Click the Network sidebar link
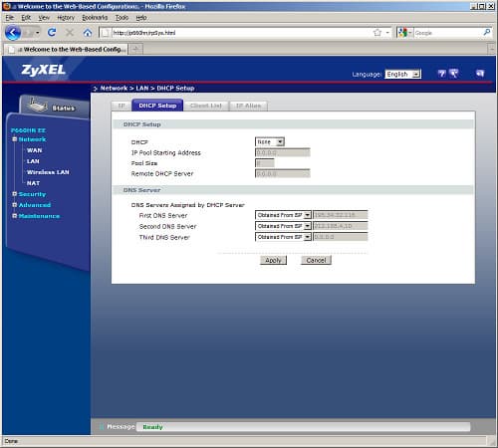This screenshot has width=498, height=448. pos(32,139)
